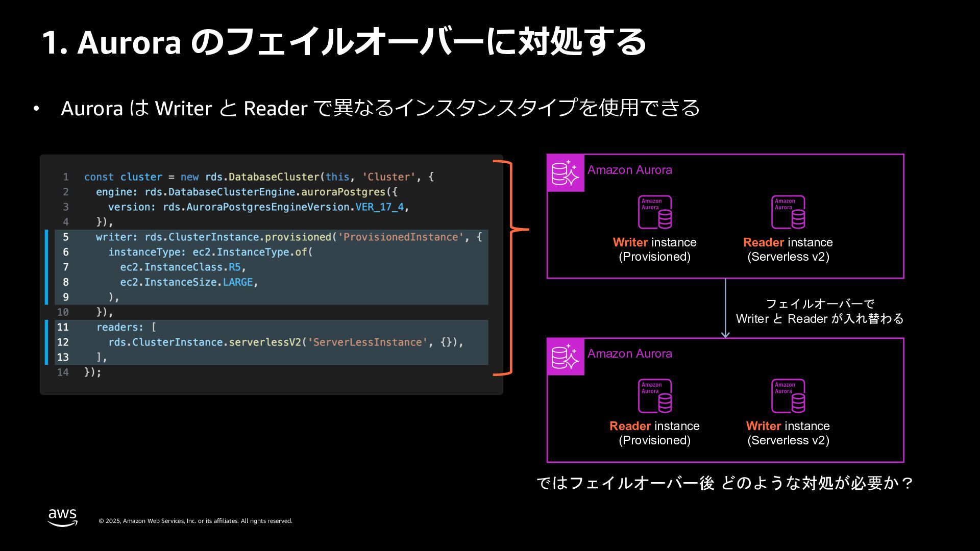The height and width of the screenshot is (551, 980).
Task: Click 'ProvisionedInstance' string in the code
Action: (400, 237)
